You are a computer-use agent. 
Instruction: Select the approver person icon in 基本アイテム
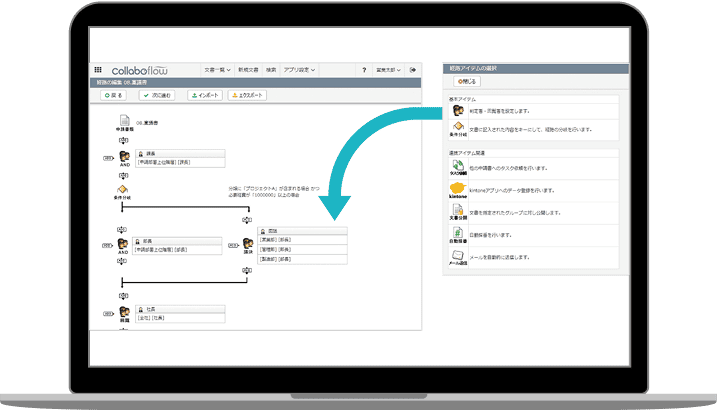click(456, 110)
